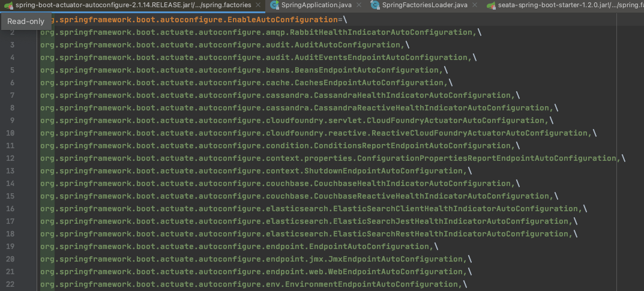644x291 pixels.
Task: Click line number 22 in the gutter
Action: pyautogui.click(x=11, y=284)
